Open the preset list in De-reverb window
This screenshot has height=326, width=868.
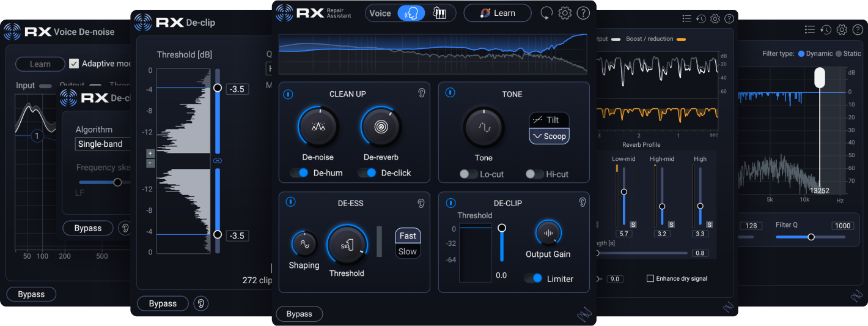(686, 19)
